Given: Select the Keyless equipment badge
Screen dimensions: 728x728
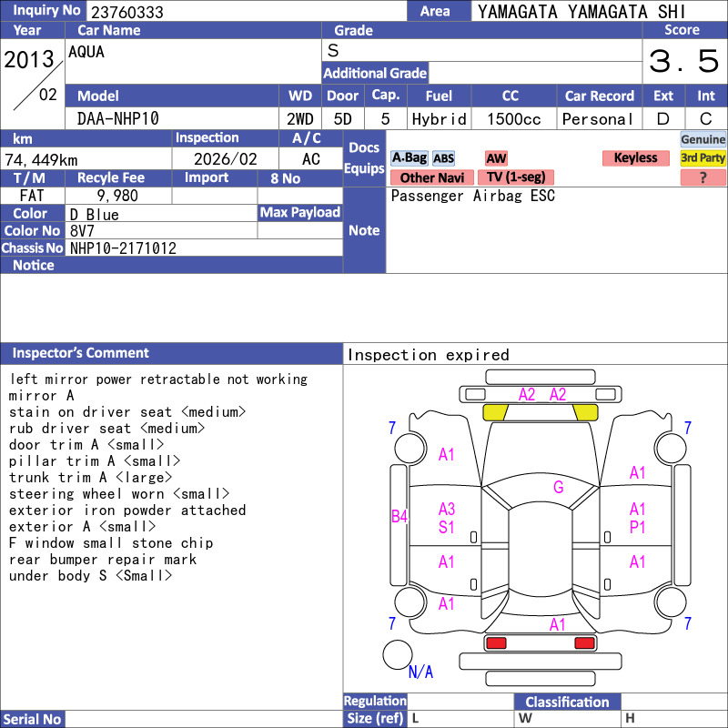Looking at the screenshot, I should [x=635, y=158].
